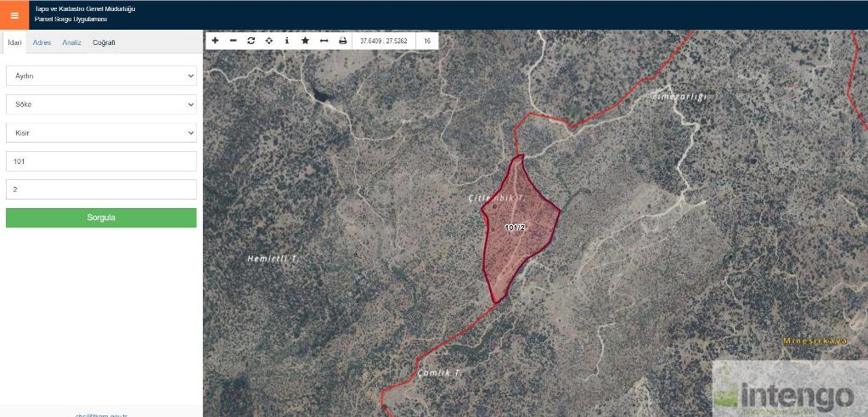Screen dimensions: 868x417
Task: Select the İdari tab
Action: 14,42
